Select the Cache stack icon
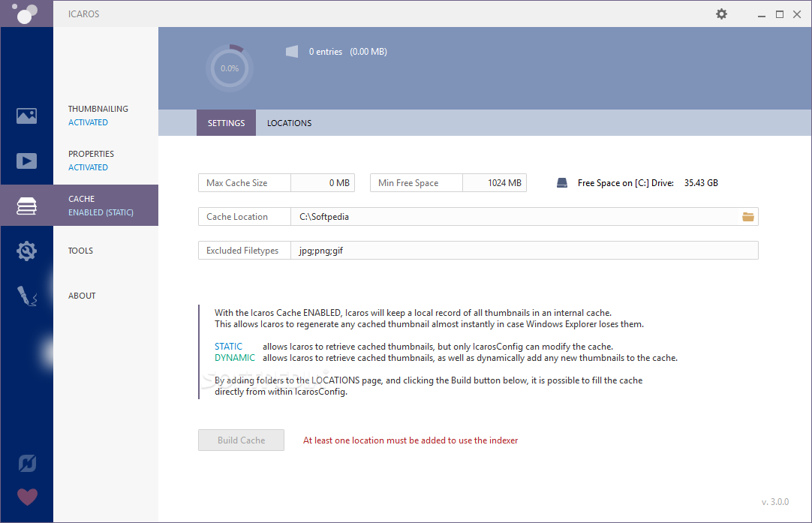 (26, 206)
